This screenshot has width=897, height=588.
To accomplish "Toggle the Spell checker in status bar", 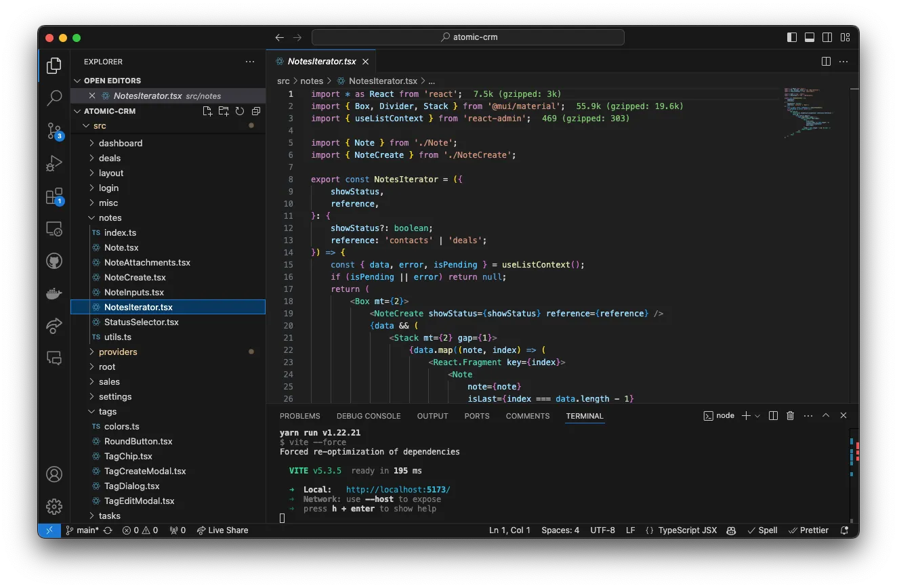I will [762, 530].
